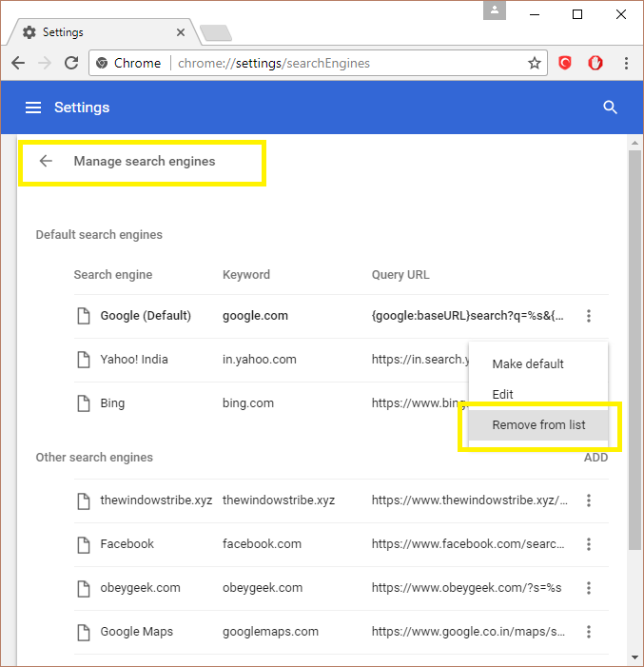Click the google.com keyword
Screen dimensions: 644x667
(255, 316)
